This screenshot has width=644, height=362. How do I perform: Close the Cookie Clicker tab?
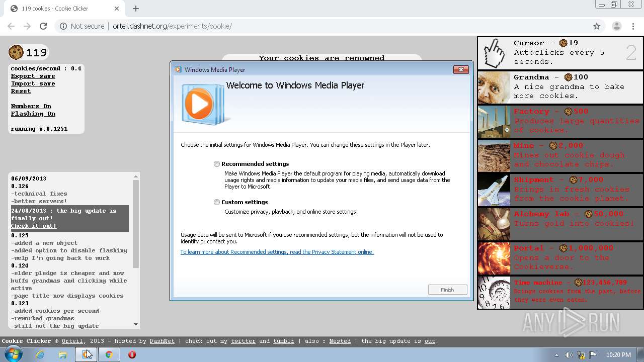pos(117,9)
